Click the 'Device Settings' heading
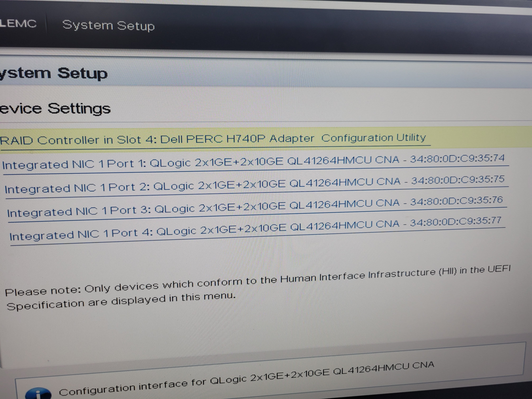The width and height of the screenshot is (532, 399). [x=55, y=109]
